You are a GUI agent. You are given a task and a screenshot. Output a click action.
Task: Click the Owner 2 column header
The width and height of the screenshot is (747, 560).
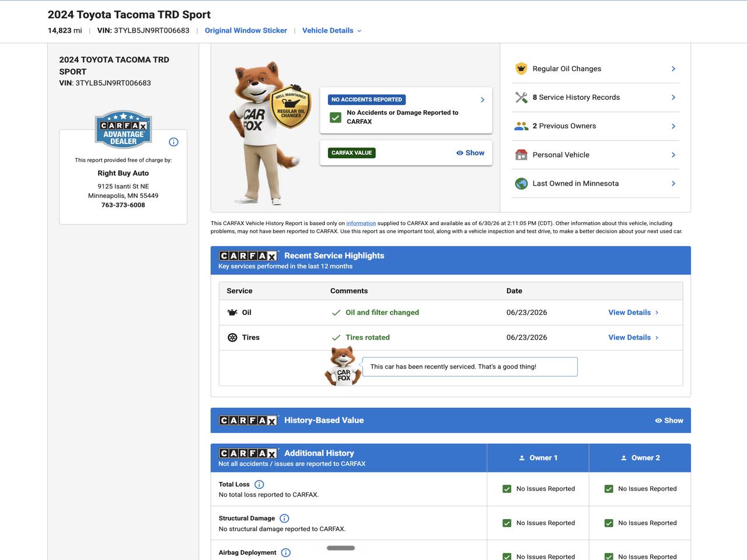[x=640, y=458]
